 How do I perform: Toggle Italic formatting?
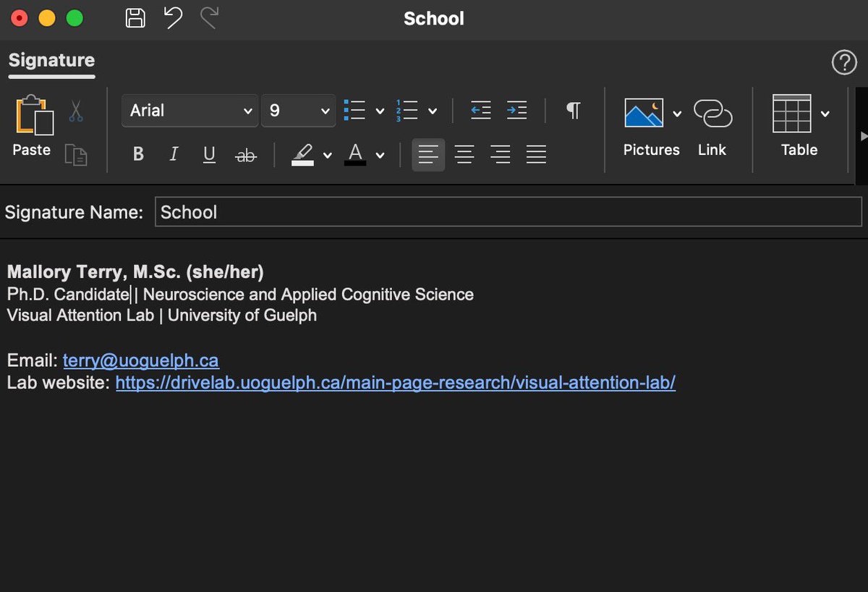click(x=174, y=154)
